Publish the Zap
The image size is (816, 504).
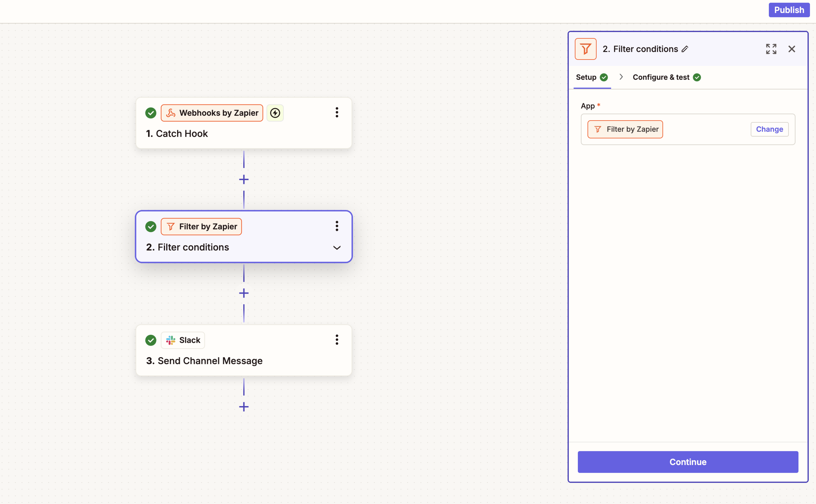point(789,10)
